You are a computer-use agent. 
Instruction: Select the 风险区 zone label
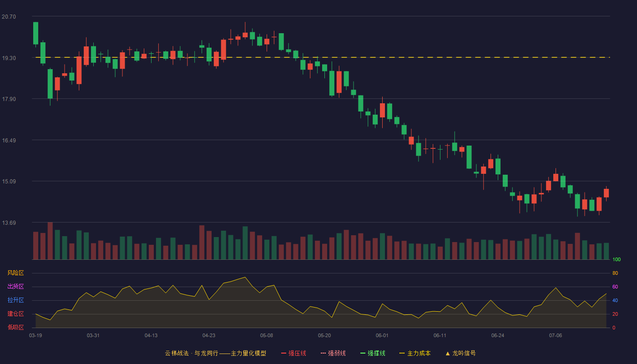coord(15,273)
